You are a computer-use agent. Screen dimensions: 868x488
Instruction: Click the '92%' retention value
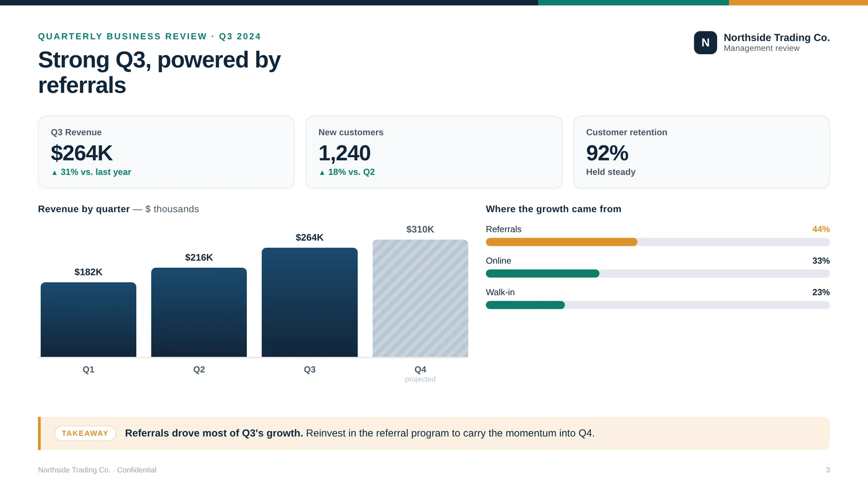(607, 153)
